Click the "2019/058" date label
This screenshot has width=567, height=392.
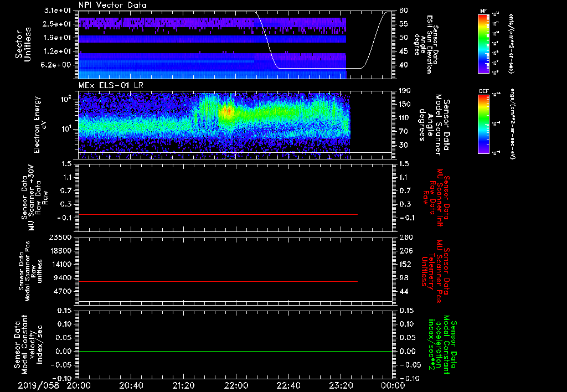(x=39, y=385)
